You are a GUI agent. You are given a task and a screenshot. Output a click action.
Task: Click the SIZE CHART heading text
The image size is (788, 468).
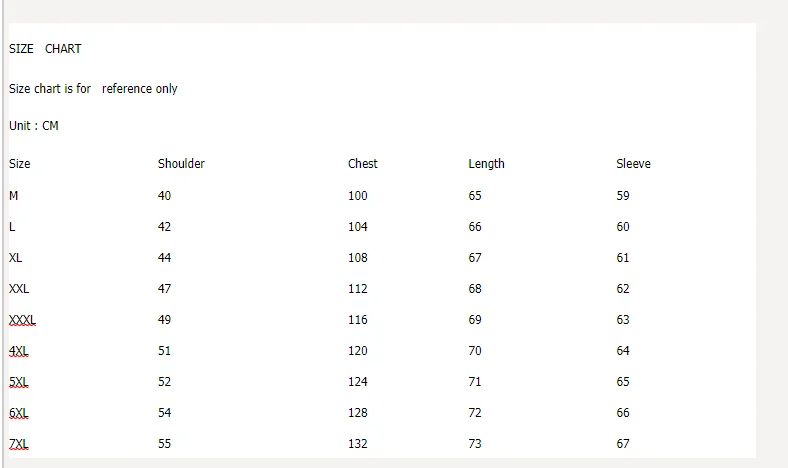tap(45, 49)
